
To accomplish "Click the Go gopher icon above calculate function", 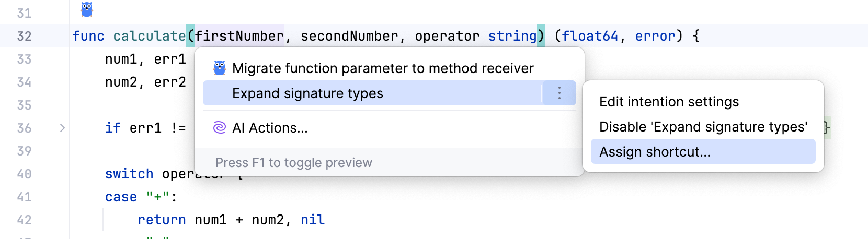I will click(x=87, y=9).
